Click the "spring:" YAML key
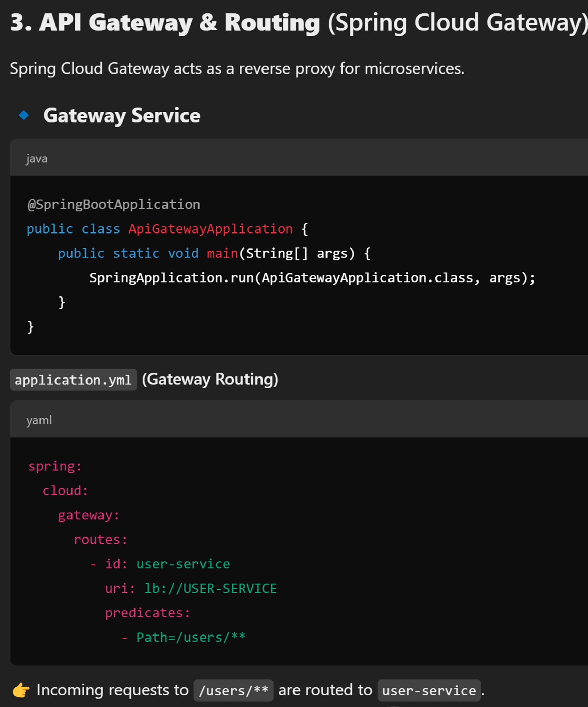The image size is (588, 707). point(55,466)
